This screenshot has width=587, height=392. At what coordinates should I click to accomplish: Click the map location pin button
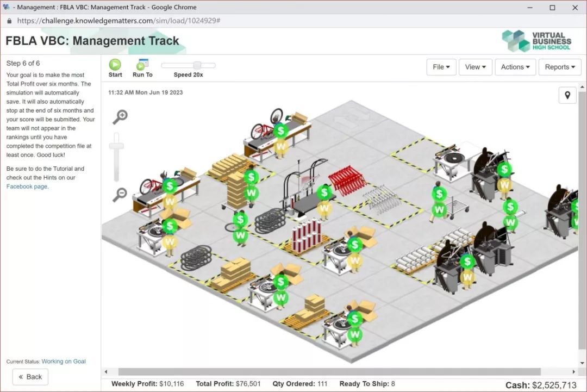click(x=567, y=96)
